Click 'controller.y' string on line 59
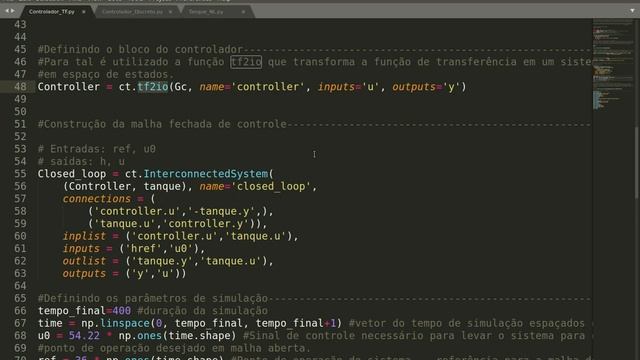The height and width of the screenshot is (360, 640). (x=206, y=224)
